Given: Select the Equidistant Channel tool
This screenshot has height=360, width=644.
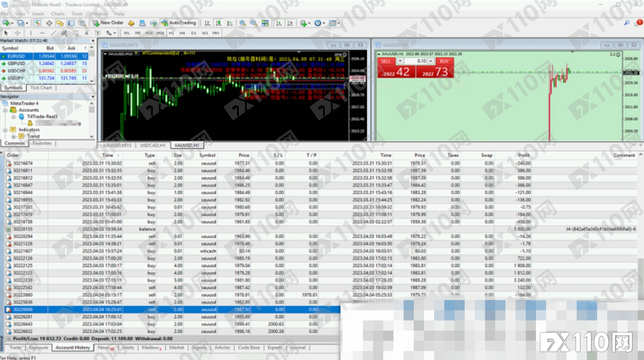Looking at the screenshot, I should point(64,33).
